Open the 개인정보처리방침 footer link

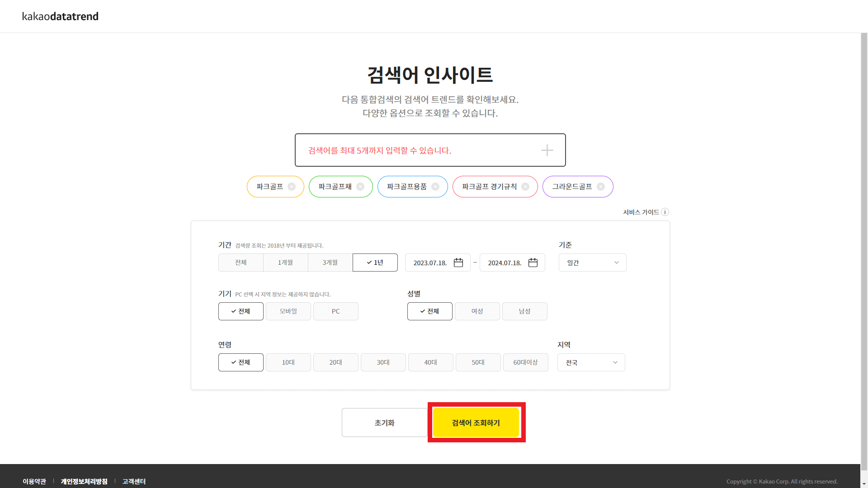click(x=84, y=481)
